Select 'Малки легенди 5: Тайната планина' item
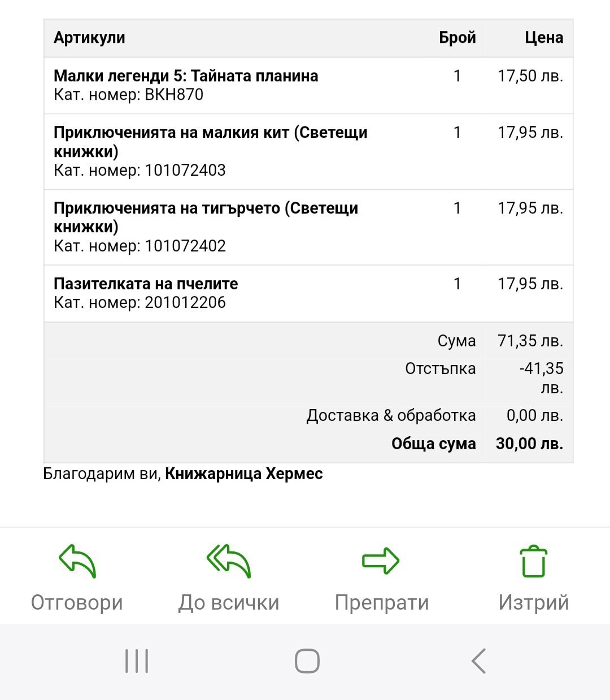This screenshot has height=700, width=610. coord(186,76)
